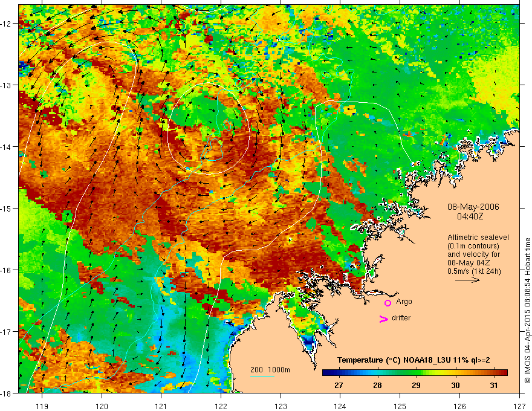Click latitude axis label -17
Viewport: 532px width, 411px height.
coord(6,331)
